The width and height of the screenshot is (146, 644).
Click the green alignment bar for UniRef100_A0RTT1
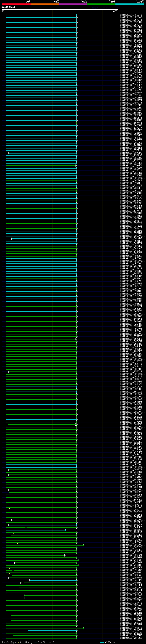coord(45,628)
